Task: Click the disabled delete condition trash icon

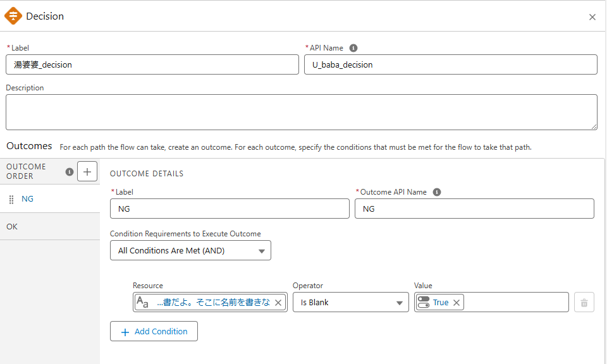Action: (584, 303)
